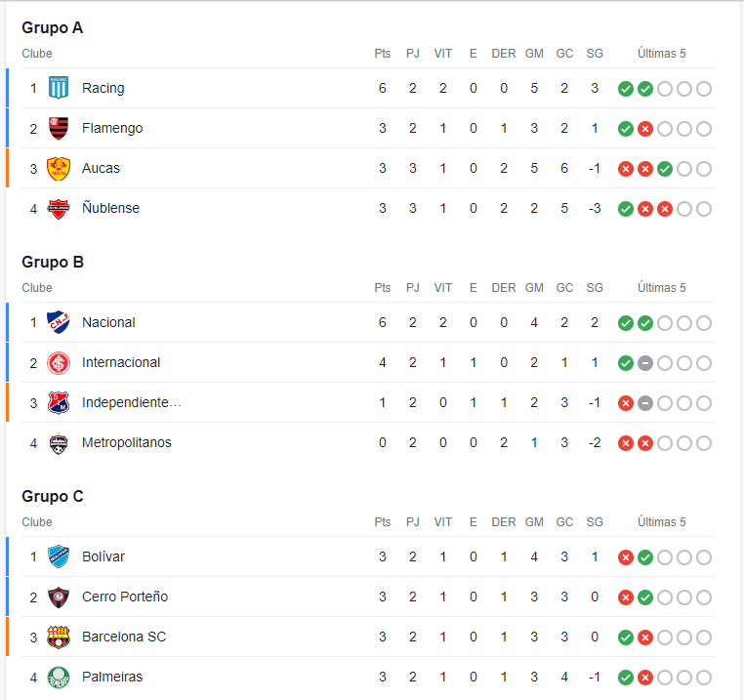Click Internacional's gray draw indicator
Image resolution: width=744 pixels, height=700 pixels.
tap(644, 363)
